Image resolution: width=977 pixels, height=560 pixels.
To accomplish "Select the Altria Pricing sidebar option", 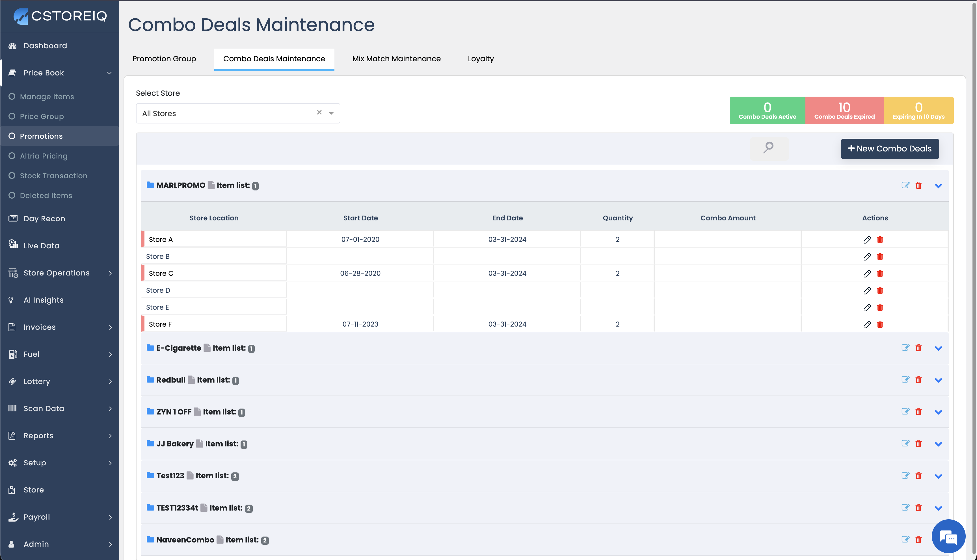I will pyautogui.click(x=44, y=156).
